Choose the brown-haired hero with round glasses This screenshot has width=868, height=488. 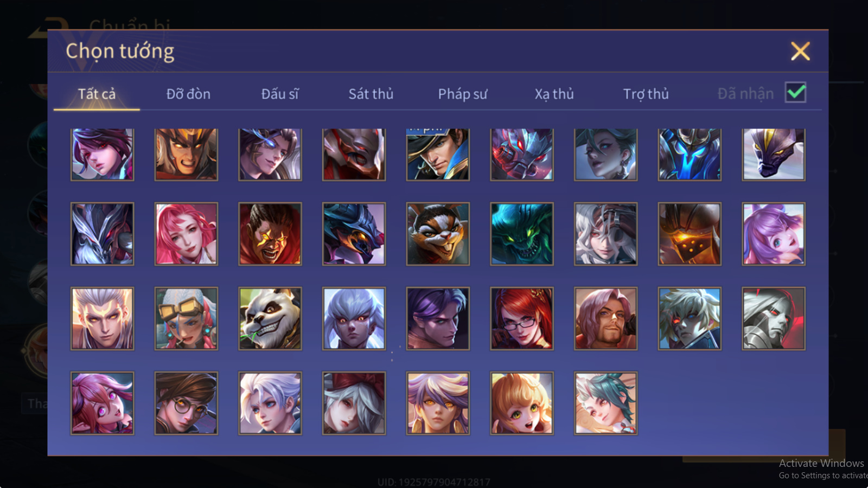(x=186, y=403)
